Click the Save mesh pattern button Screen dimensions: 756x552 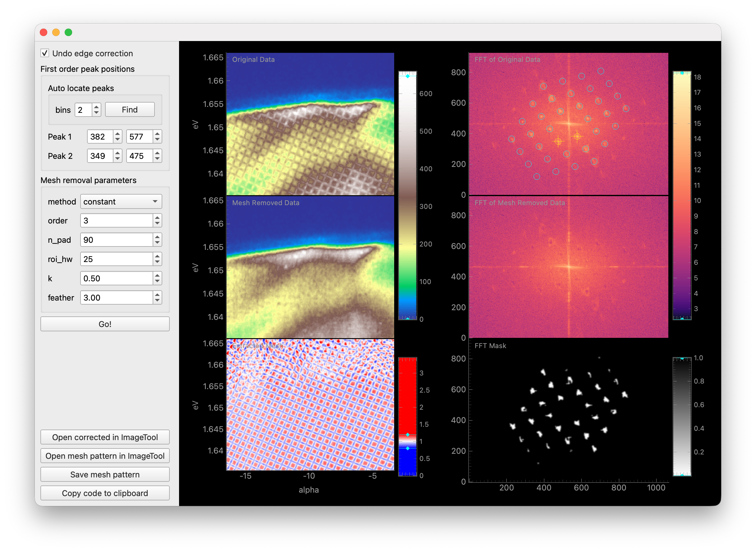click(x=105, y=475)
